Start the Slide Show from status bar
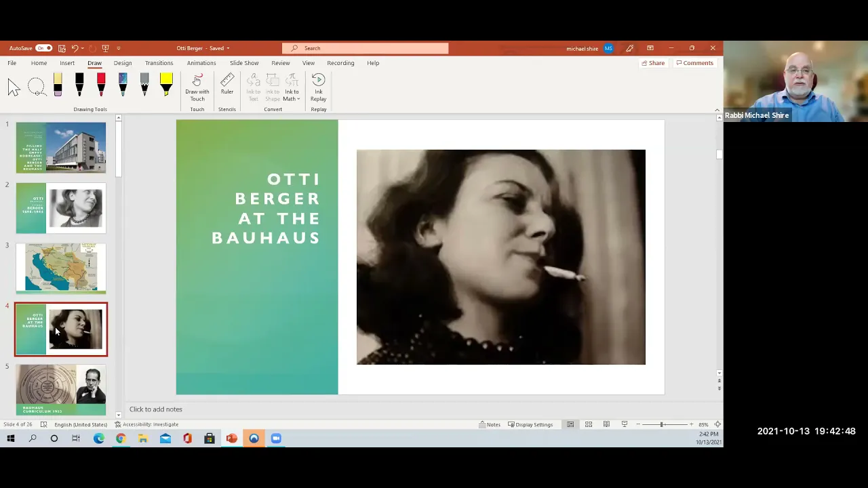The height and width of the screenshot is (488, 868). [x=625, y=424]
